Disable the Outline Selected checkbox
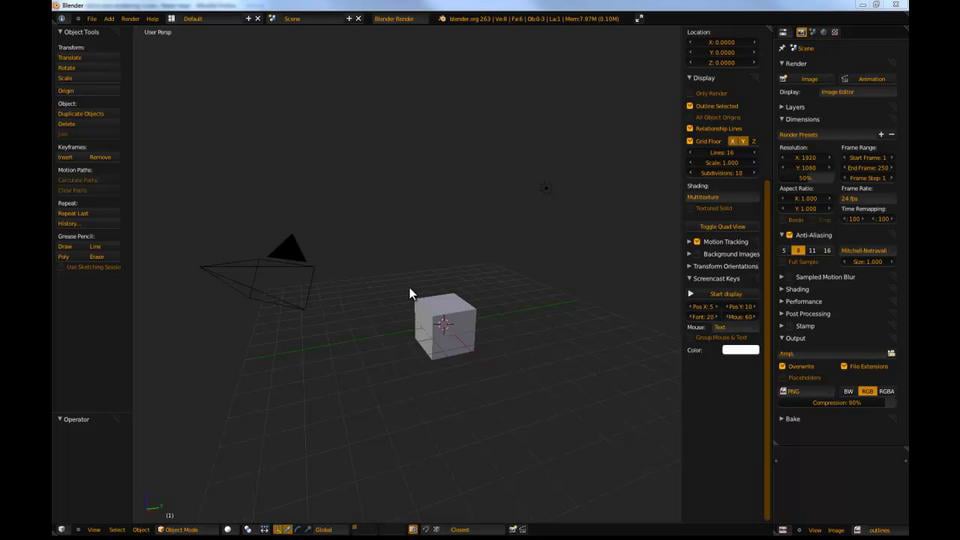Viewport: 960px width, 540px height. click(x=690, y=106)
